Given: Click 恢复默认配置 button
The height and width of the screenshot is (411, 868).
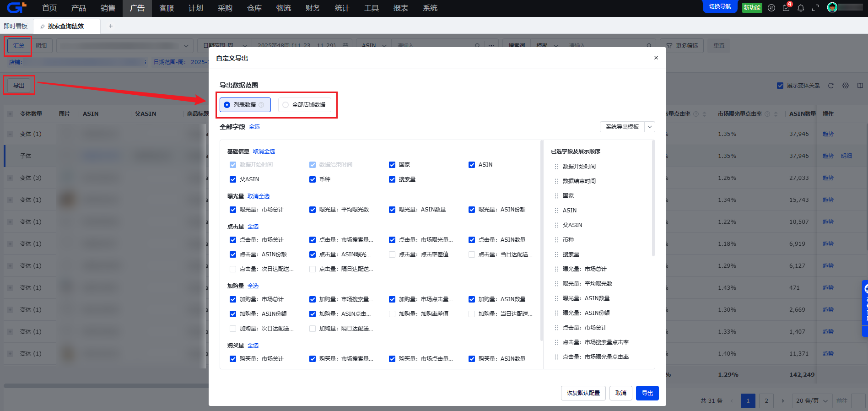Looking at the screenshot, I should tap(583, 393).
